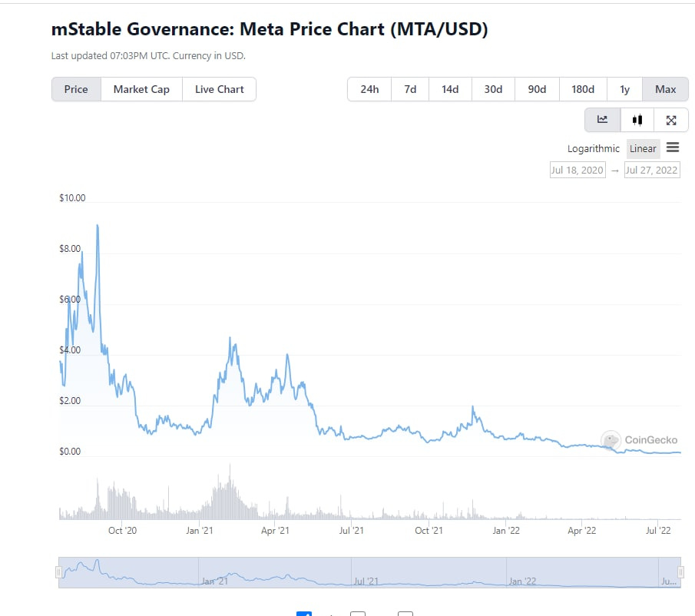Click the Oct '20 x-axis label
The image size is (695, 616).
coord(122,531)
